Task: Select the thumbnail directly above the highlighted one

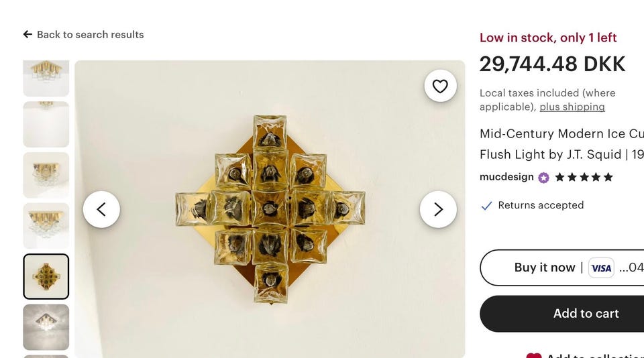Action: 46,226
